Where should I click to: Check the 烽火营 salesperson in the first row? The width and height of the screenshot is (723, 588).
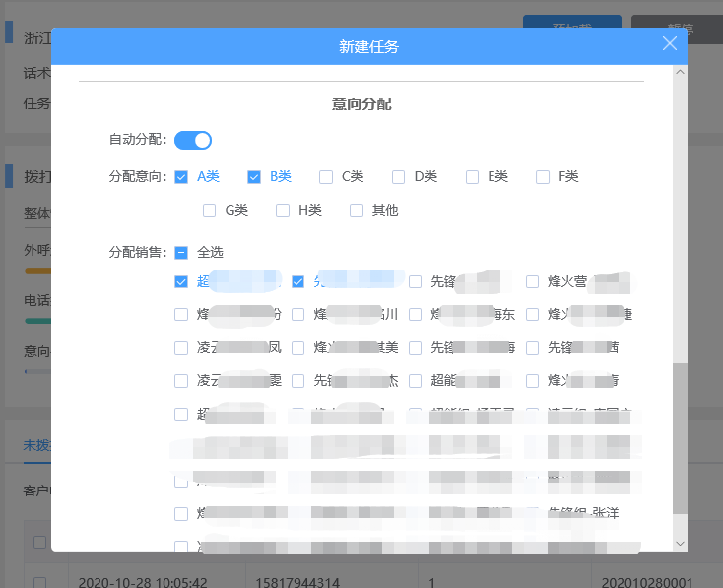[533, 281]
